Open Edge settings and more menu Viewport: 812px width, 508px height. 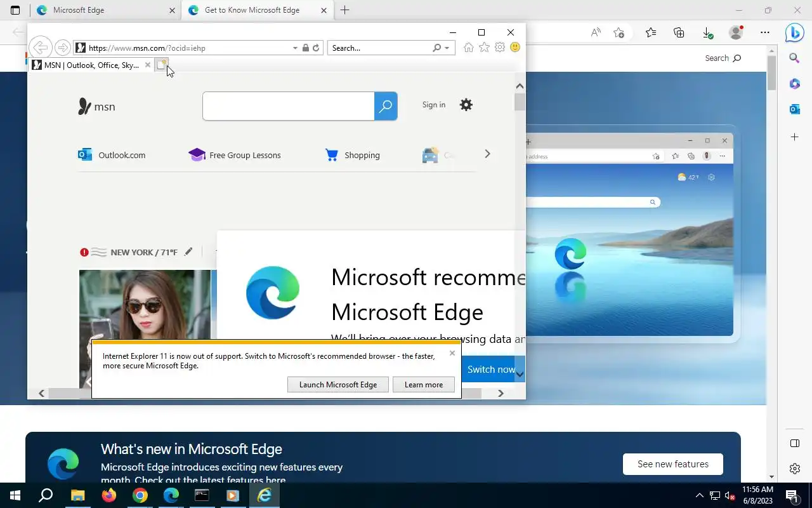coord(765,32)
